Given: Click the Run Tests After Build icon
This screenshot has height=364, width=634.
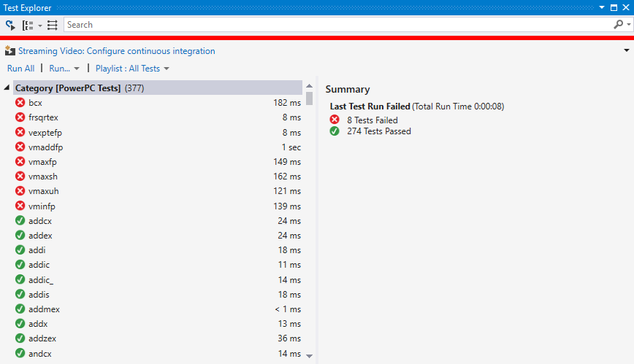Looking at the screenshot, I should click(x=10, y=25).
